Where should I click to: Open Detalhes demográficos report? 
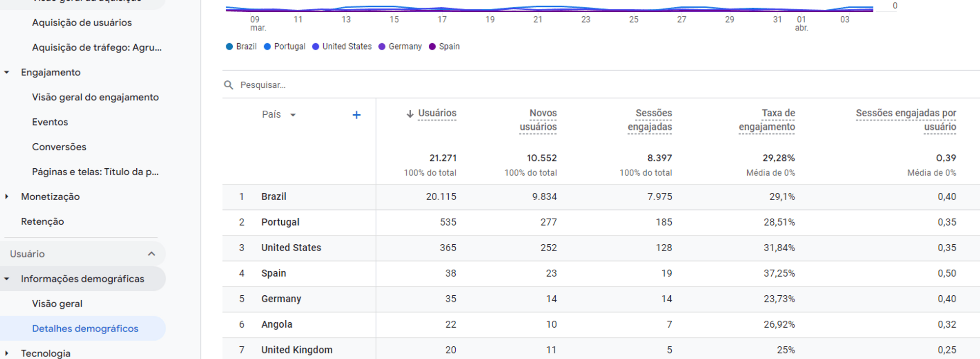85,329
